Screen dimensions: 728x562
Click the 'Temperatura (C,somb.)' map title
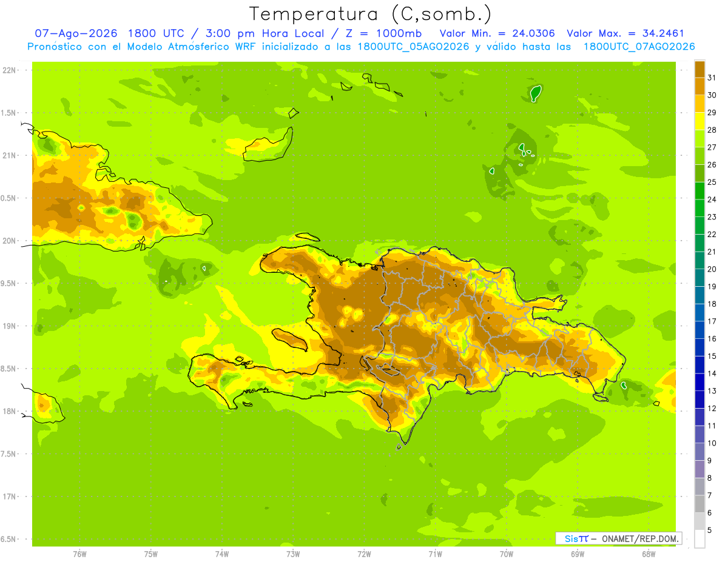pos(370,14)
